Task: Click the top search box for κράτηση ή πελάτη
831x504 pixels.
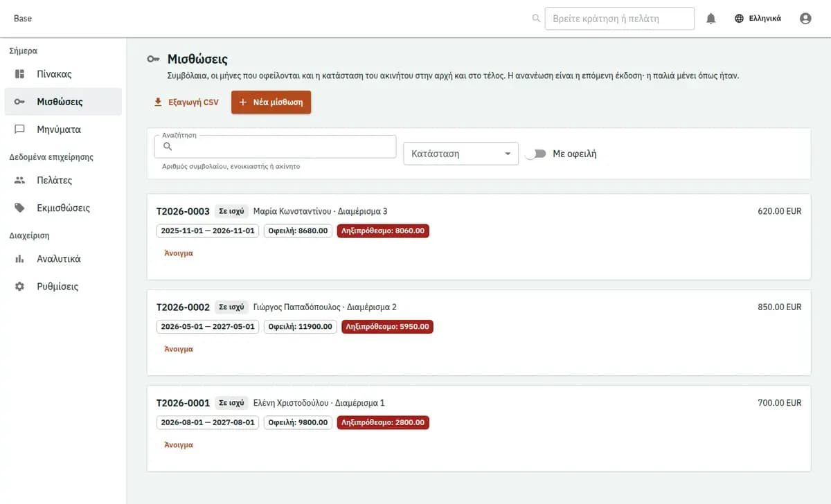Action: pyautogui.click(x=620, y=19)
